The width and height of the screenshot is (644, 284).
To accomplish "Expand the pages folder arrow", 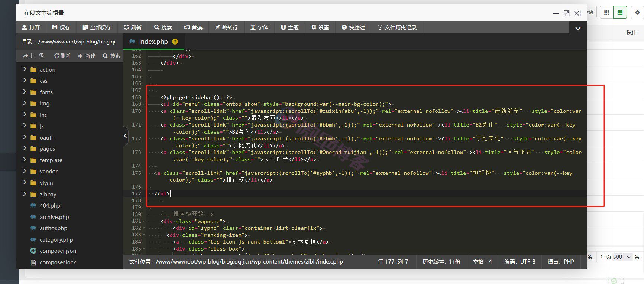I will 25,148.
